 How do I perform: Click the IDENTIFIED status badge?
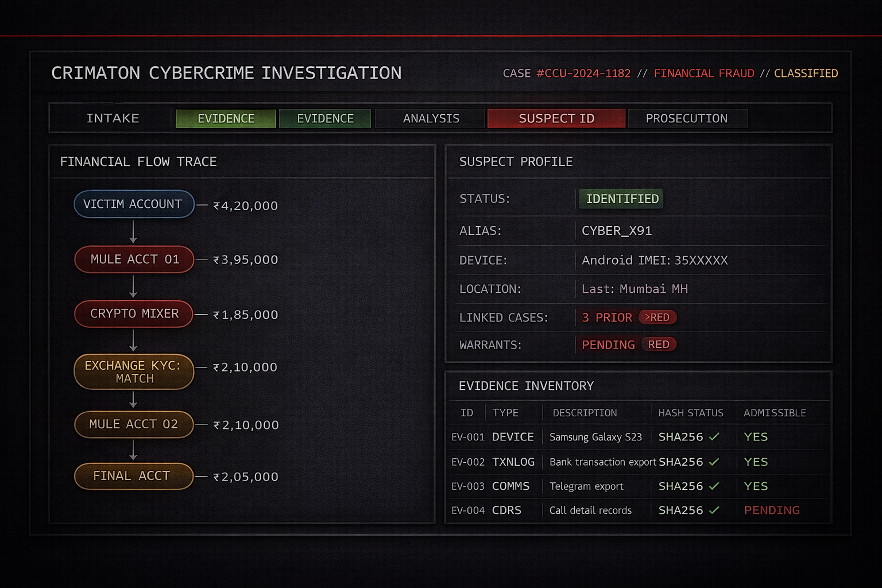[x=621, y=199]
